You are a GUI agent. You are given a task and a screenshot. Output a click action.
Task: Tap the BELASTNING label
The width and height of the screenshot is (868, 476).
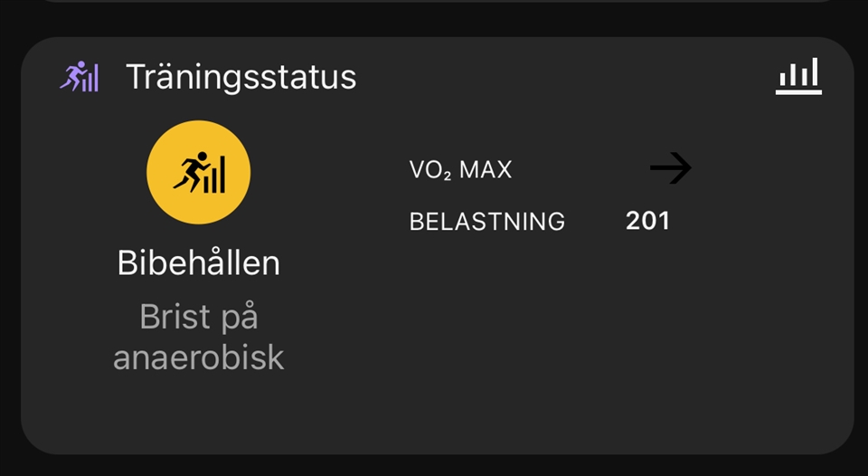487,222
